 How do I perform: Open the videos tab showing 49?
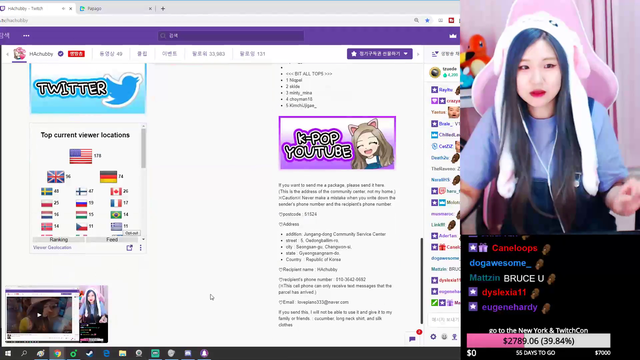tap(111, 54)
